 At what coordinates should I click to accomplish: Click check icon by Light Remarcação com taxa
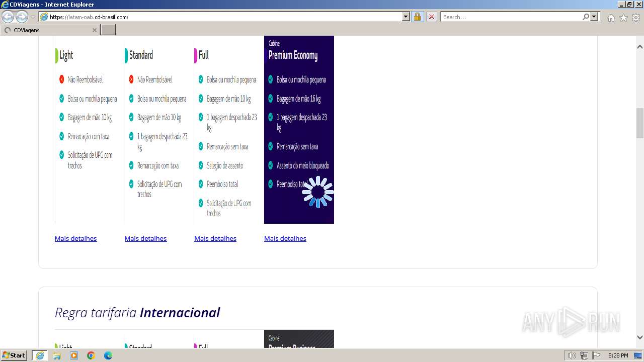click(61, 136)
